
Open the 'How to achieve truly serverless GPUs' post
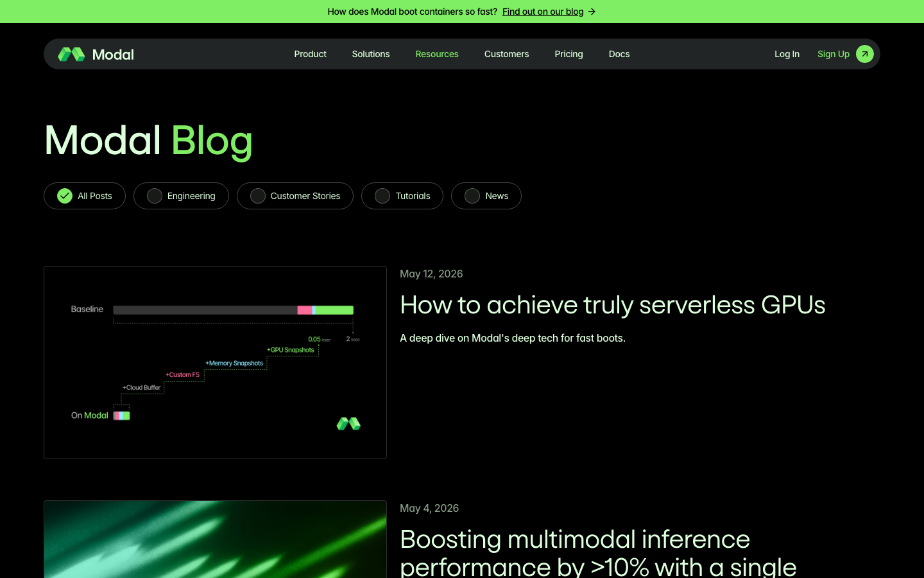[x=613, y=305]
